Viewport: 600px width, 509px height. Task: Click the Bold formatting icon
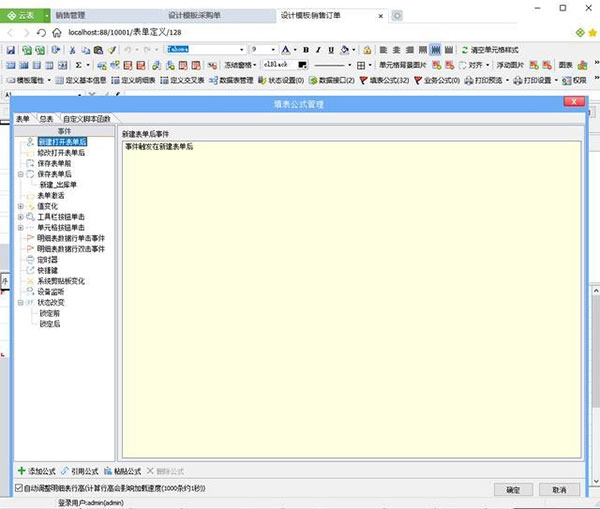[x=305, y=49]
